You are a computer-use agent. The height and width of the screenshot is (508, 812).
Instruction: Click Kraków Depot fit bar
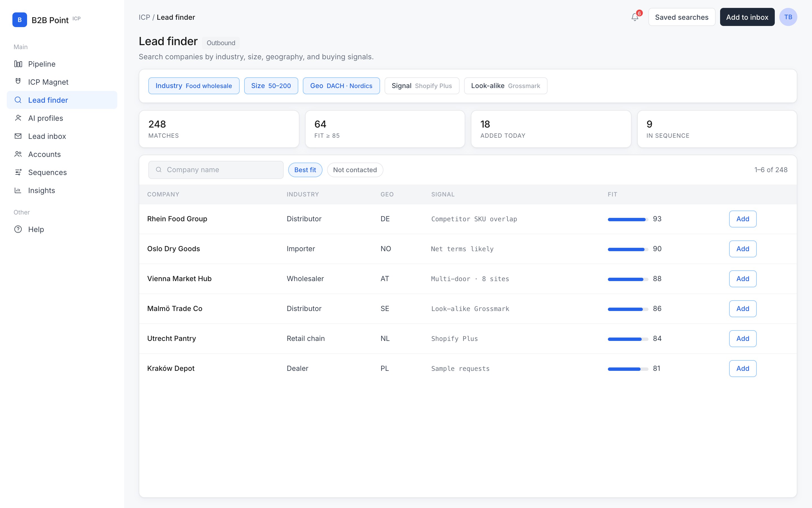(628, 369)
